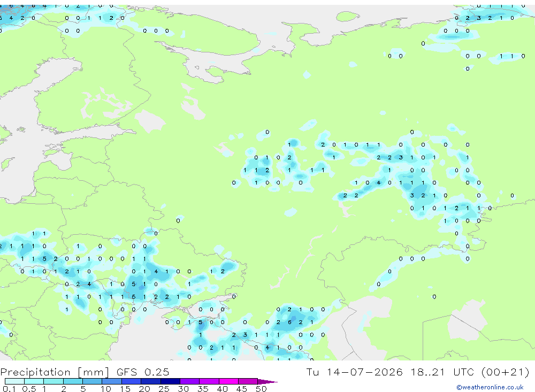The image size is (535, 392).
Task: Click the legend scale label '35'
Action: coord(203,389)
